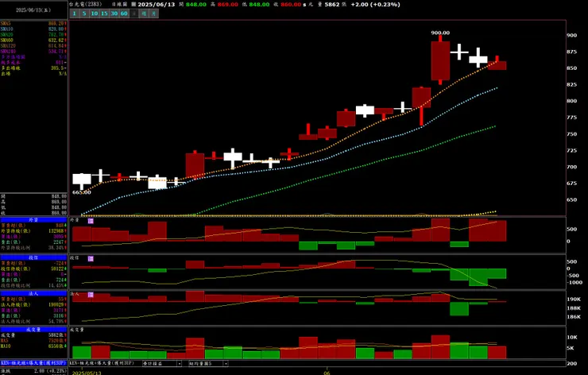Click the 成交量 label inside volume chart

(x=77, y=330)
